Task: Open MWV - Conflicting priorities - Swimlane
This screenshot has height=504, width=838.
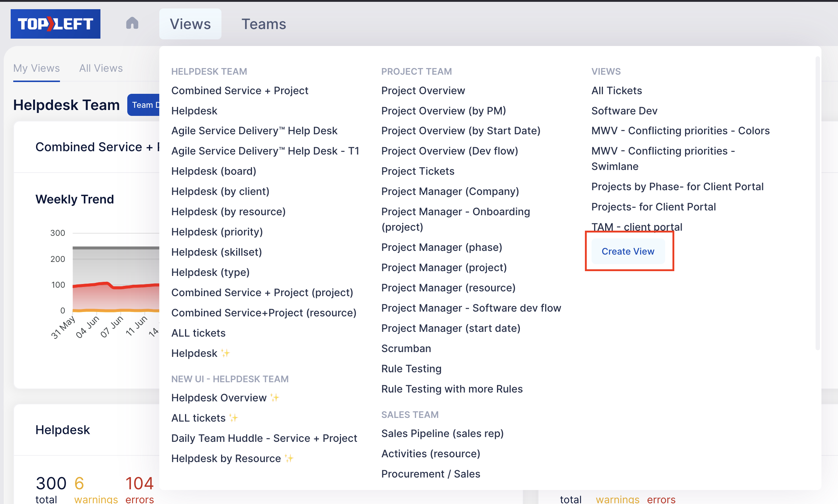Action: [x=663, y=159]
